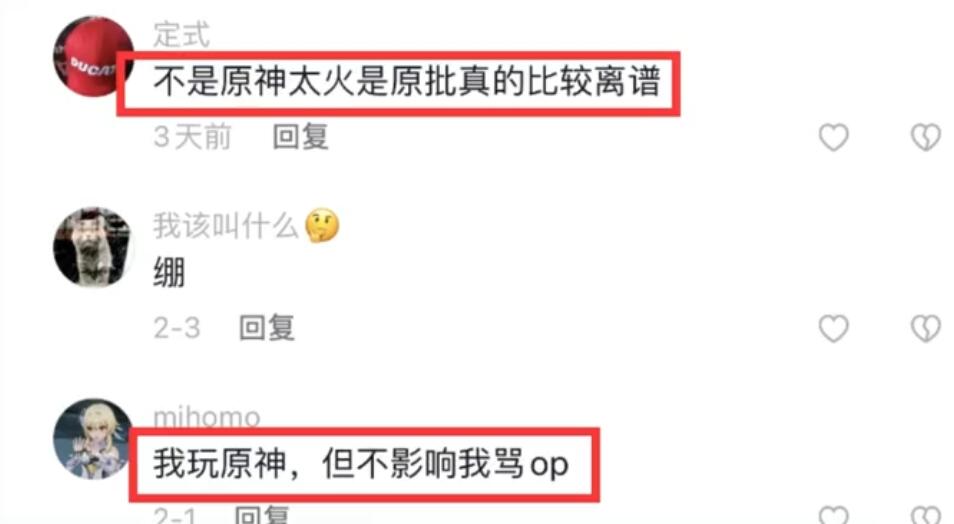Select the comment 不是原神太火是原批真的比较离谱

406,82
